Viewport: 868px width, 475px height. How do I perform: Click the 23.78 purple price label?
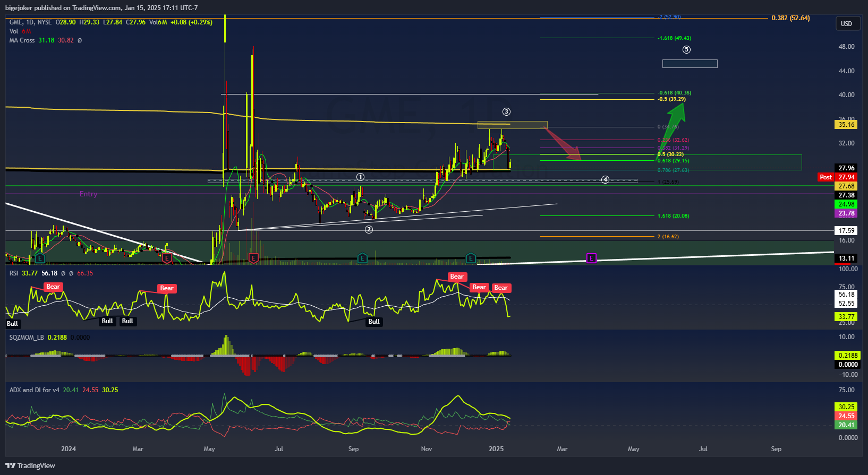click(x=846, y=213)
